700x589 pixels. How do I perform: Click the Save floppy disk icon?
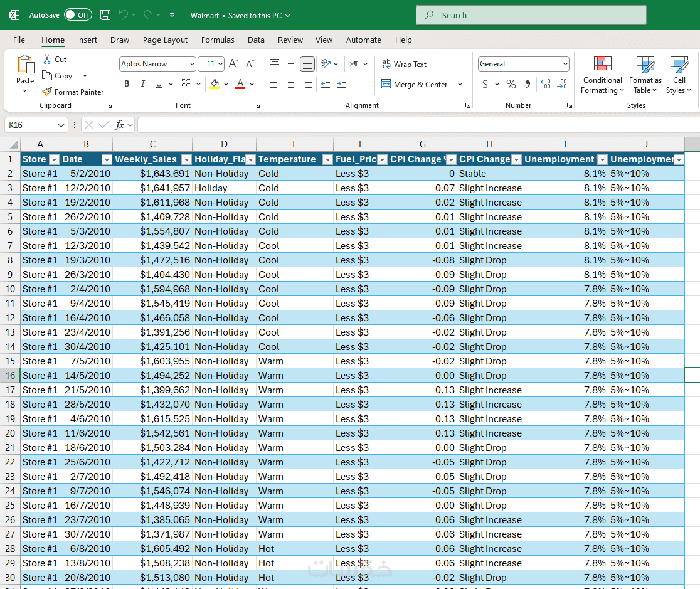click(x=105, y=15)
